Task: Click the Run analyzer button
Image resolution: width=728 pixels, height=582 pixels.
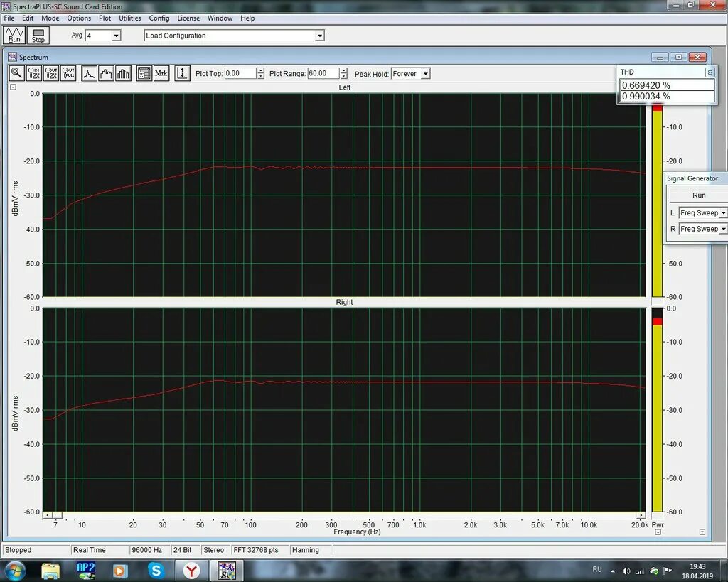Action: click(14, 36)
